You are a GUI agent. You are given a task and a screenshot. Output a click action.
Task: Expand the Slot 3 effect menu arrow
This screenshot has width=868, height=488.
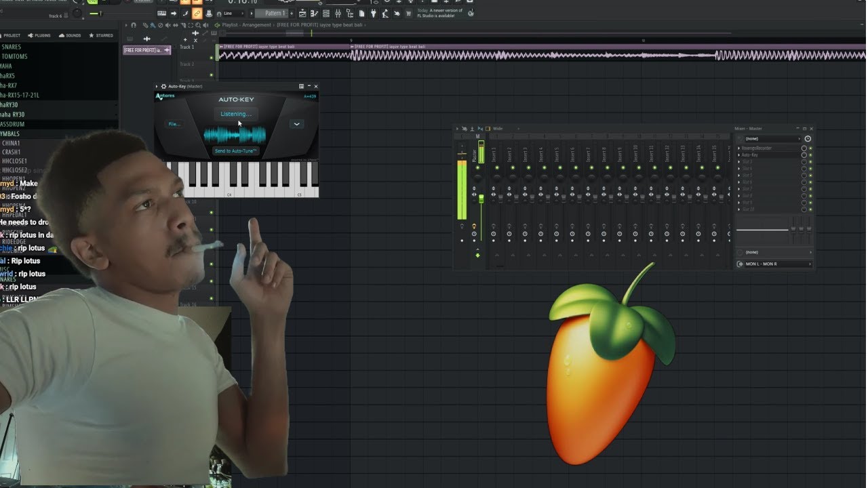[x=739, y=161]
